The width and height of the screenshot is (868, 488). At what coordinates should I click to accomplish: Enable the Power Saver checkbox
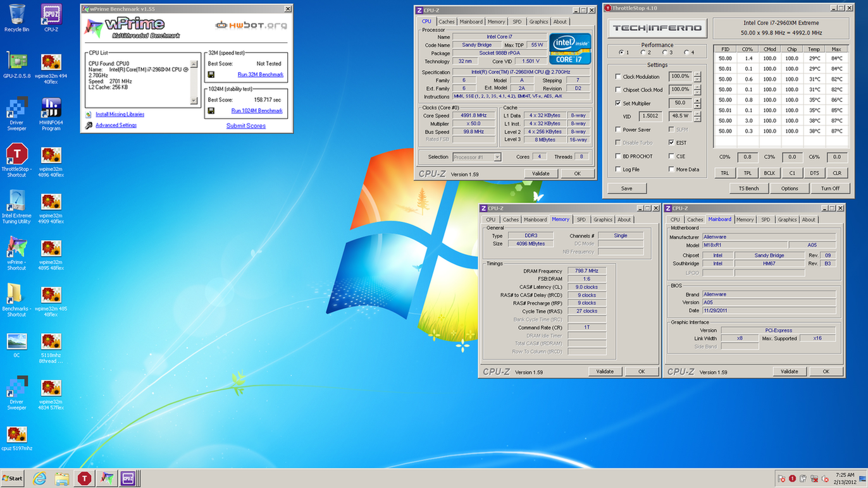[x=618, y=130]
